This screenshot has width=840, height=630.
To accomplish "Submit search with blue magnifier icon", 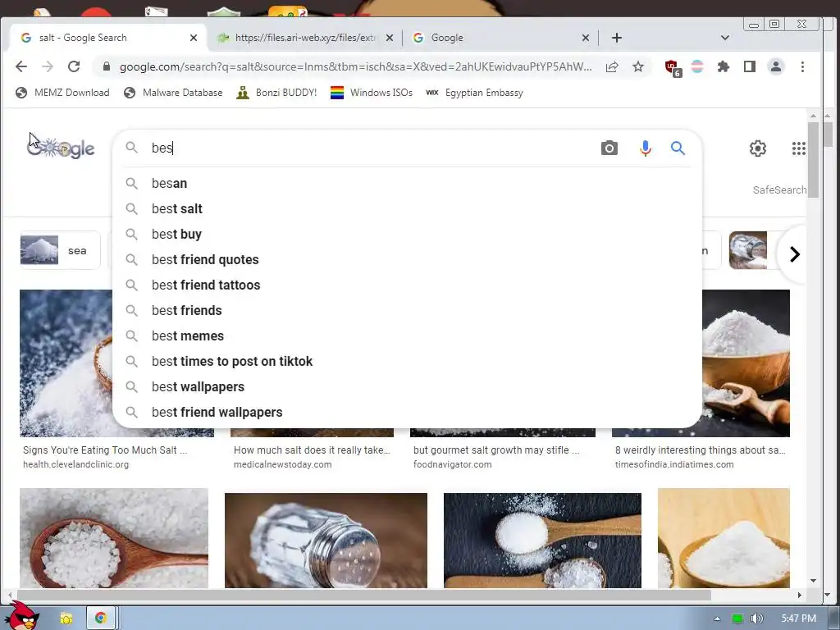I will click(678, 148).
